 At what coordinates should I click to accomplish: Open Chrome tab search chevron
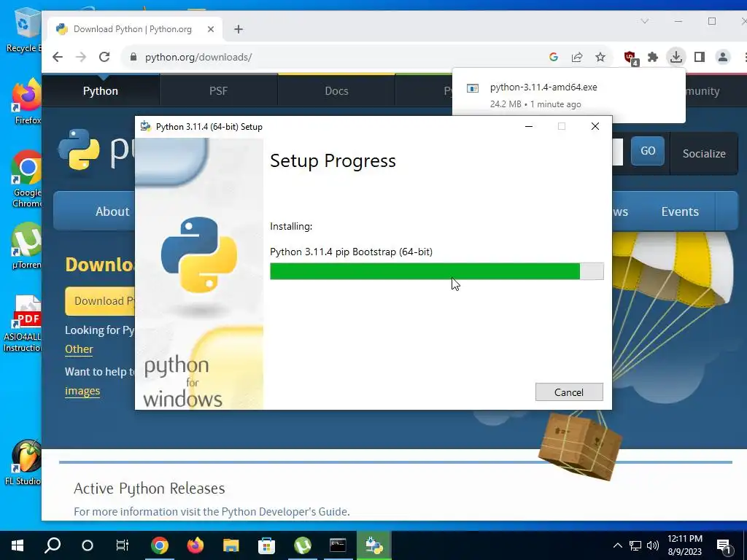coord(645,21)
